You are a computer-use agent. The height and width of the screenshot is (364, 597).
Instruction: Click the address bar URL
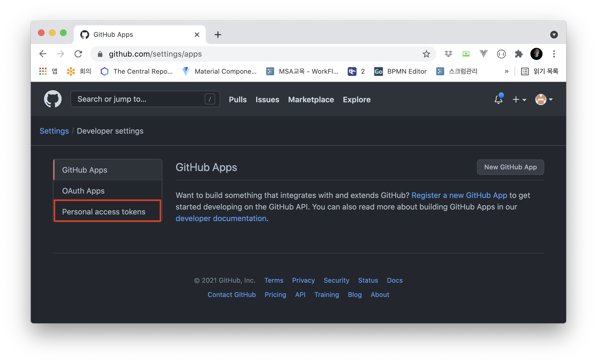pos(155,54)
